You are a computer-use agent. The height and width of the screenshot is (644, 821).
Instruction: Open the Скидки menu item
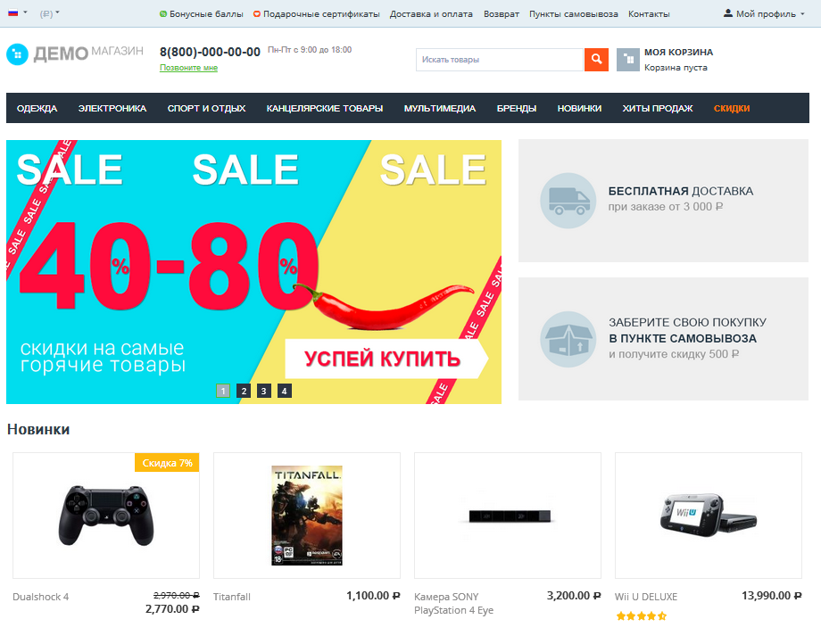click(x=732, y=108)
